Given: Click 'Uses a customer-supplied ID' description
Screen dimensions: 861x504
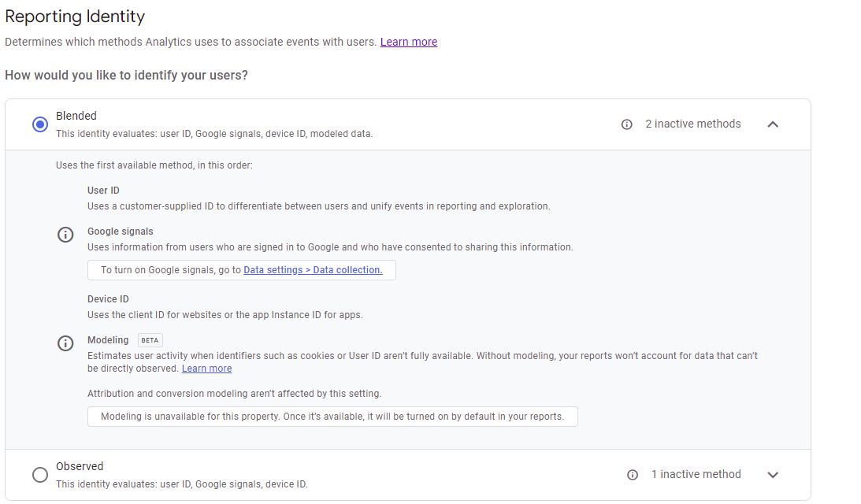Looking at the screenshot, I should (x=318, y=206).
